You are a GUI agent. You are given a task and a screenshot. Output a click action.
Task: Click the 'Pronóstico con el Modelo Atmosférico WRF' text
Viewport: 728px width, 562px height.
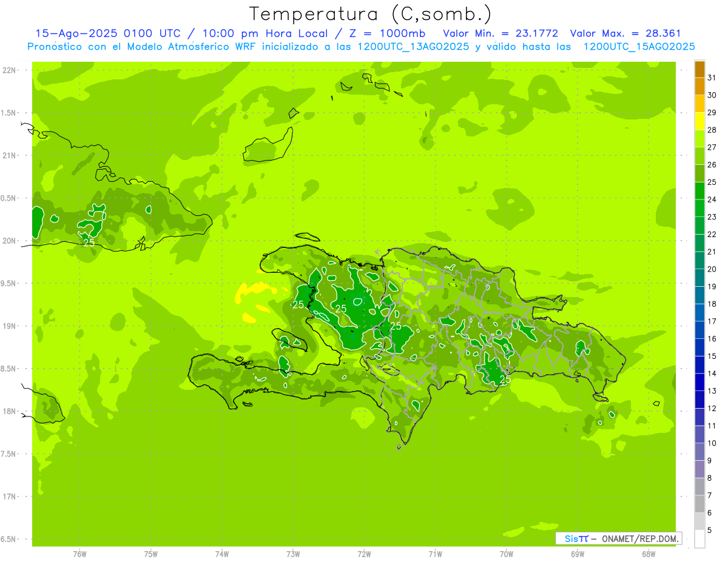coord(144,47)
